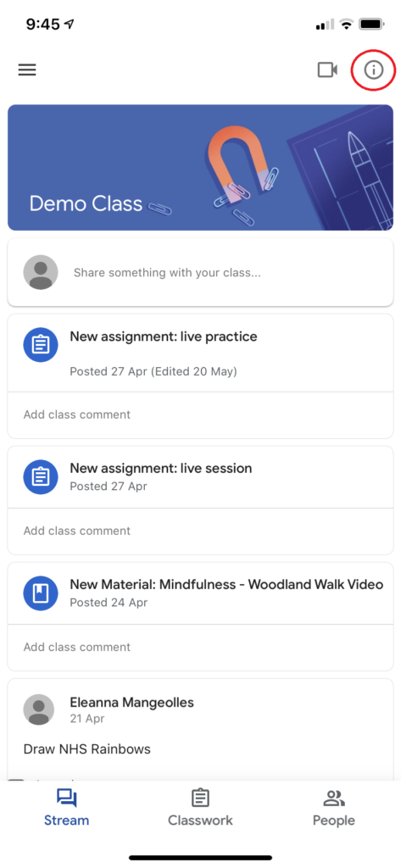Select the Stream tab
The width and height of the screenshot is (401, 868).
(66, 808)
